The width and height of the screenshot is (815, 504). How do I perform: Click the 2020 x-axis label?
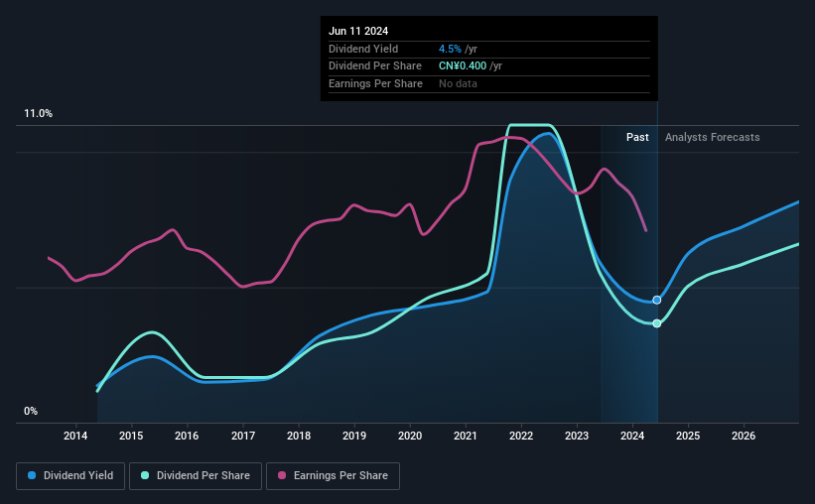pos(410,436)
